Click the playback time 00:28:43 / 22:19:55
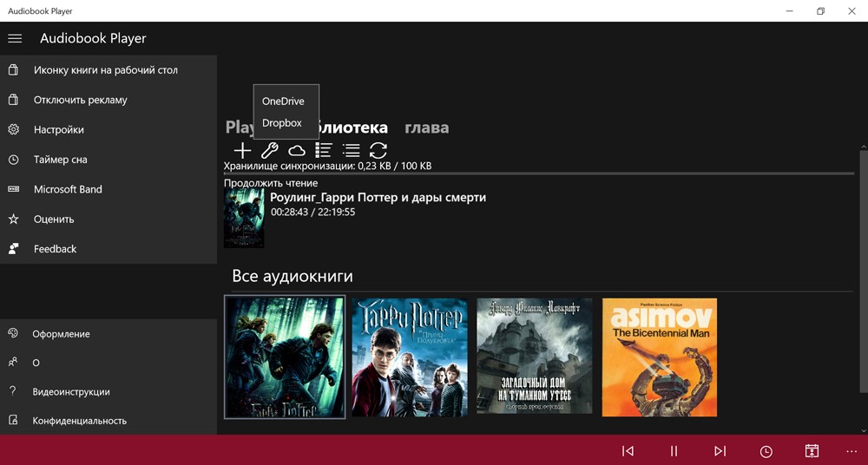The width and height of the screenshot is (868, 465). click(312, 212)
